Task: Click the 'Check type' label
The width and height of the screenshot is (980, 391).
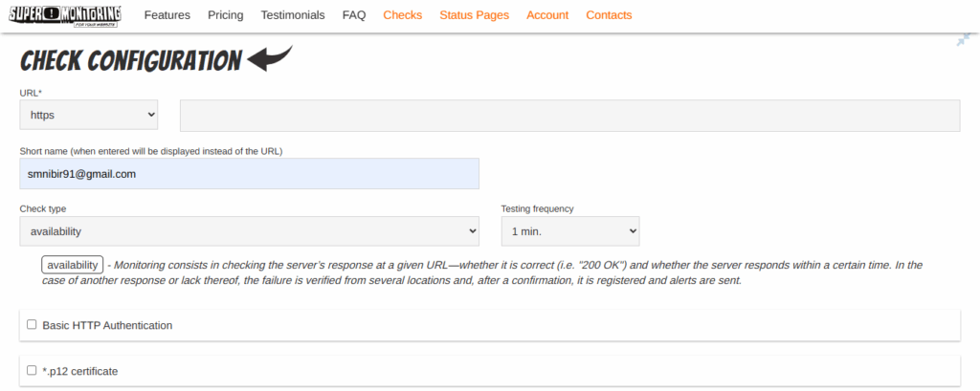Action: tap(42, 208)
